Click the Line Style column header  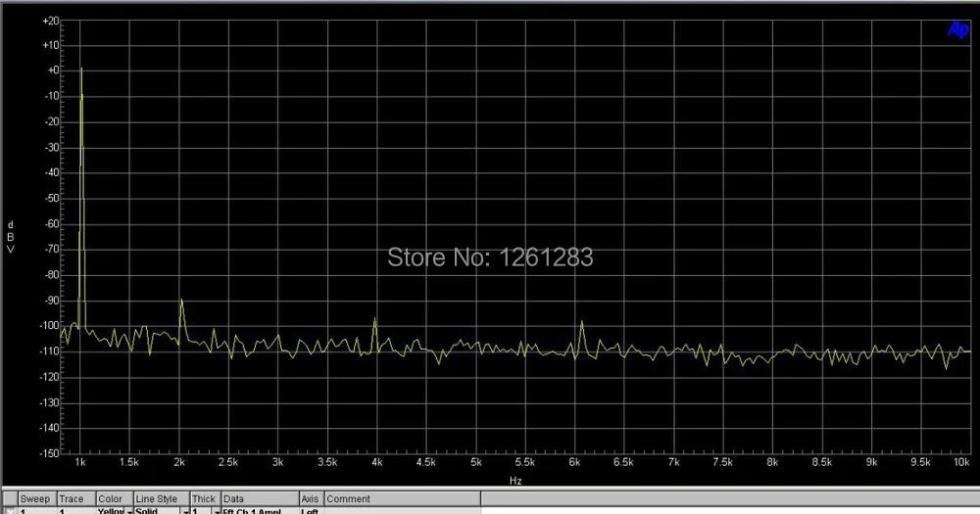point(162,498)
